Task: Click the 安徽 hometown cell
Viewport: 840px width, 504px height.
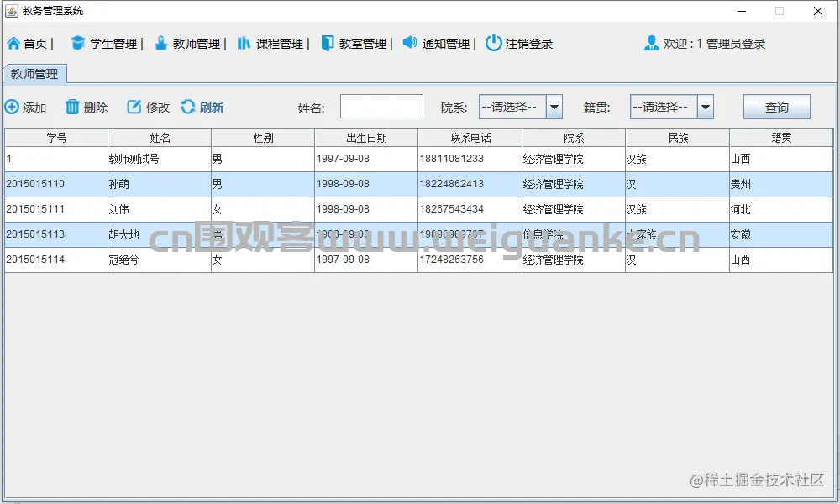Action: [781, 234]
